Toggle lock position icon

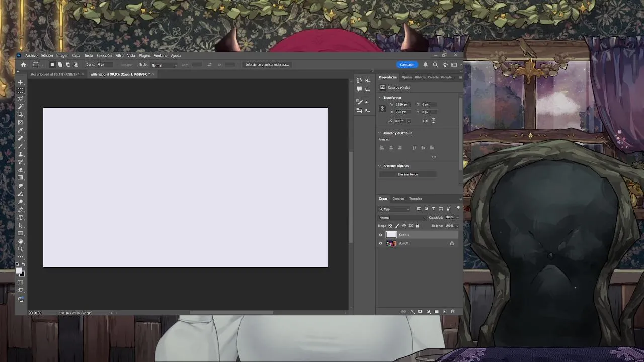(404, 226)
